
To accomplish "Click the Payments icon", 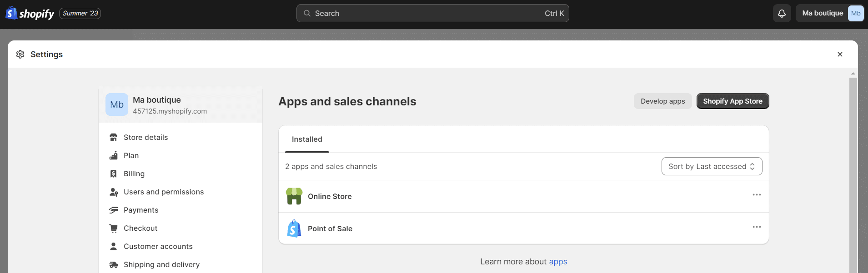I will click(x=114, y=210).
